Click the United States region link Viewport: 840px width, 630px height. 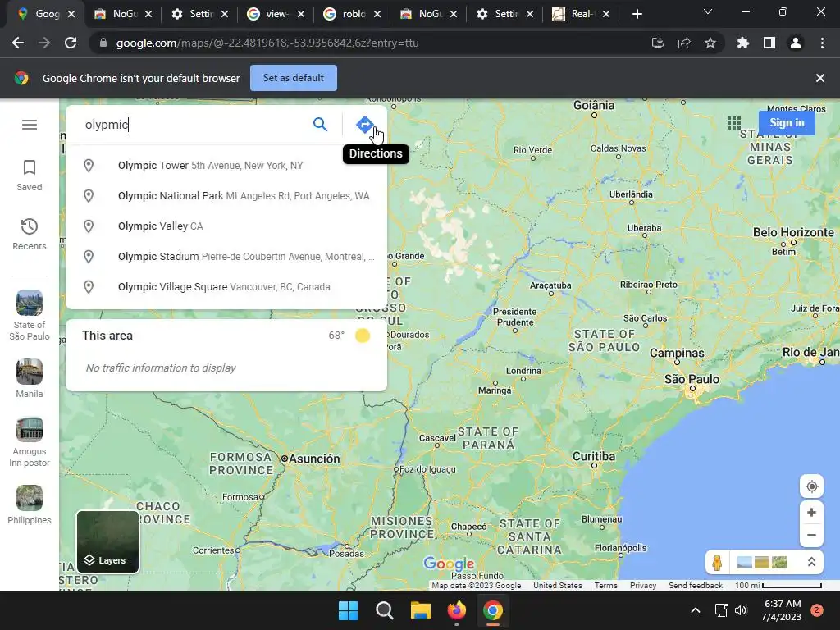557,585
